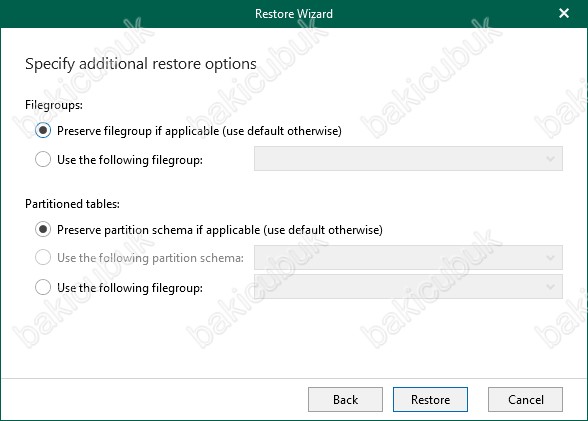Click the Partitioned tables section label
Viewport: 588px width, 421px height.
(x=72, y=204)
